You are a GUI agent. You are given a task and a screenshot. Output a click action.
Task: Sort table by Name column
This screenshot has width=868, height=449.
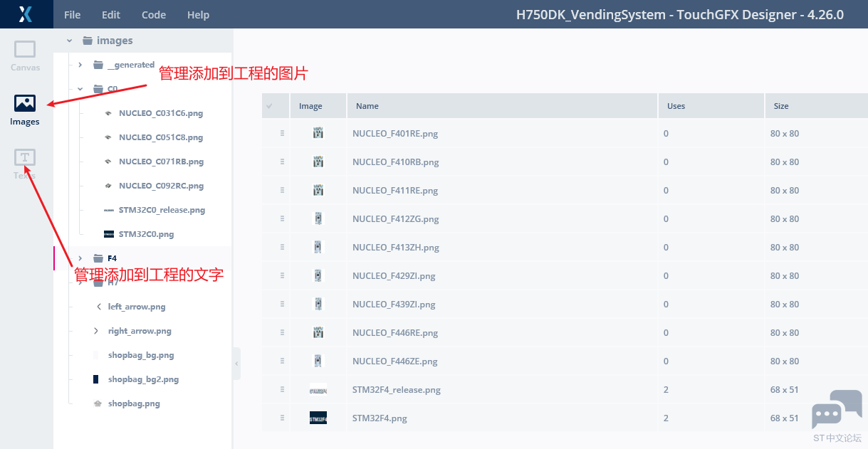pos(502,106)
